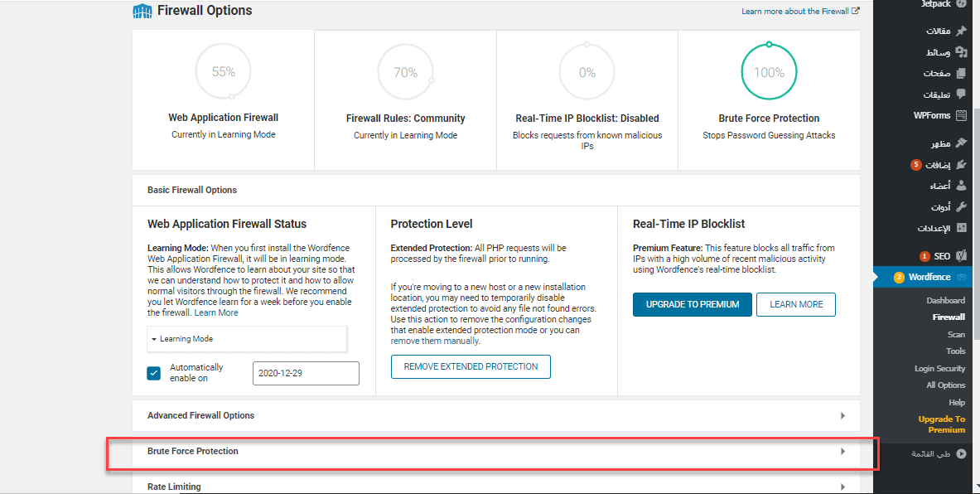The height and width of the screenshot is (494, 980).
Task: Click the مظهر appearance brush icon
Action: coord(961,143)
